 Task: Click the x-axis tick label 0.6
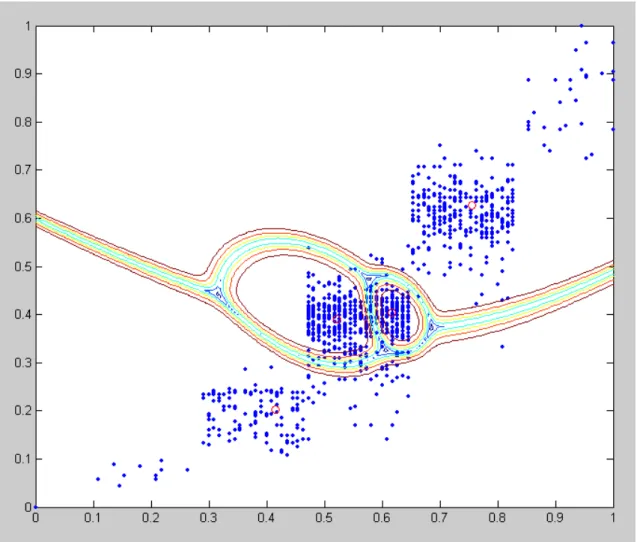[x=381, y=518]
